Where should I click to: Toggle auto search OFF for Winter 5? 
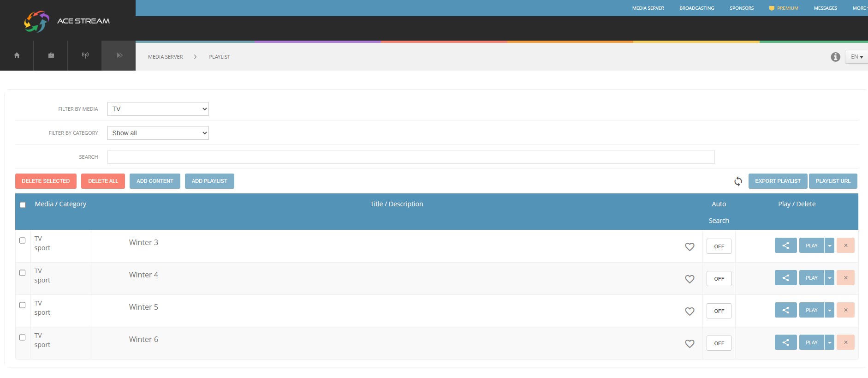719,311
